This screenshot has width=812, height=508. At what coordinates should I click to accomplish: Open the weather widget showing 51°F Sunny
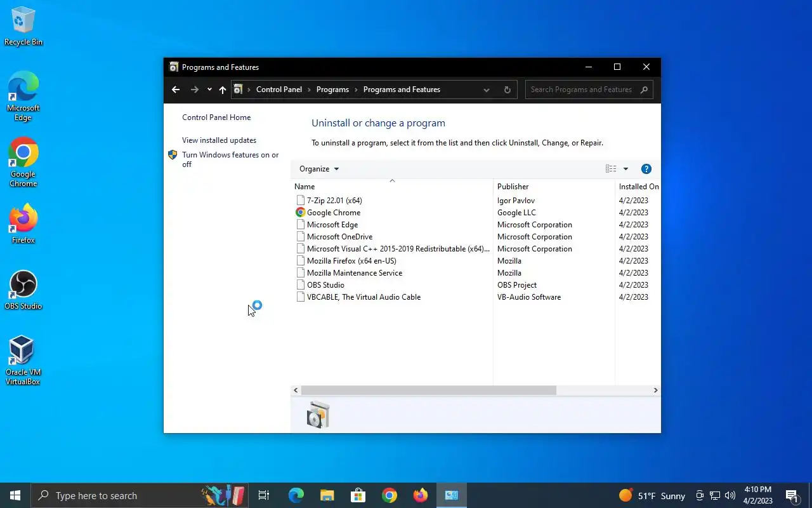(652, 495)
